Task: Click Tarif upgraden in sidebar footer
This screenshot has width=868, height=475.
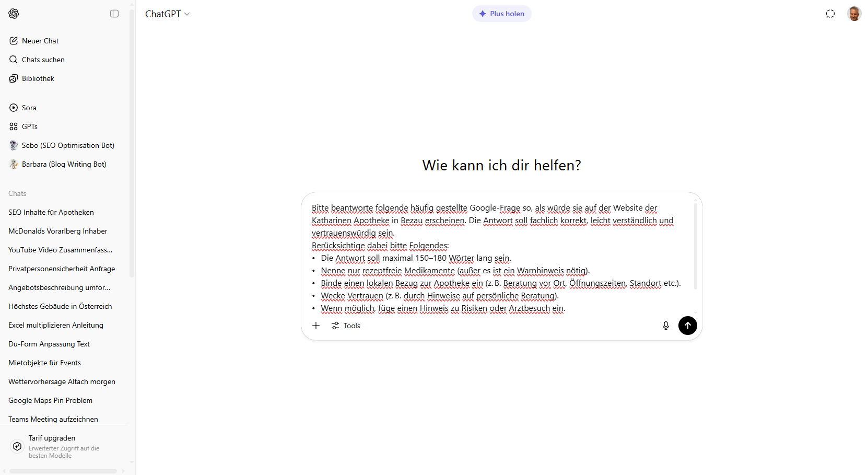Action: point(64,446)
